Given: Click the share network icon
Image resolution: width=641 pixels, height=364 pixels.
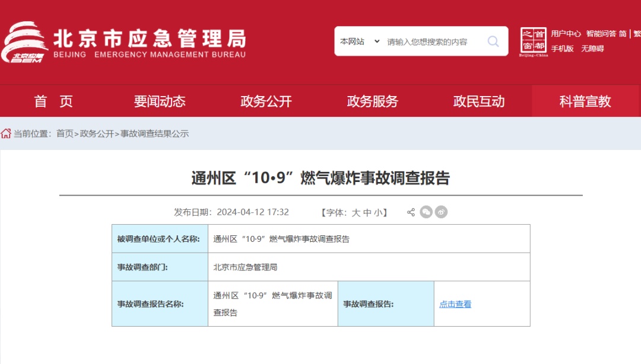Looking at the screenshot, I should 410,212.
